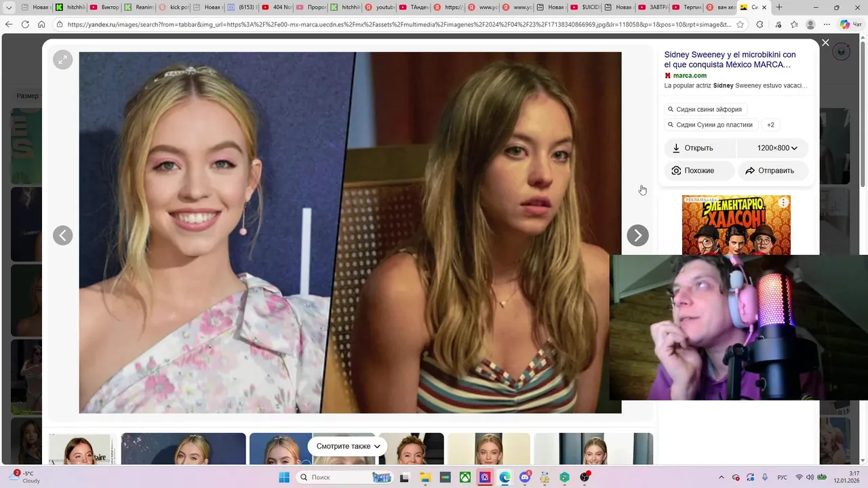
Task: Expand the image to fullscreen
Action: point(62,60)
